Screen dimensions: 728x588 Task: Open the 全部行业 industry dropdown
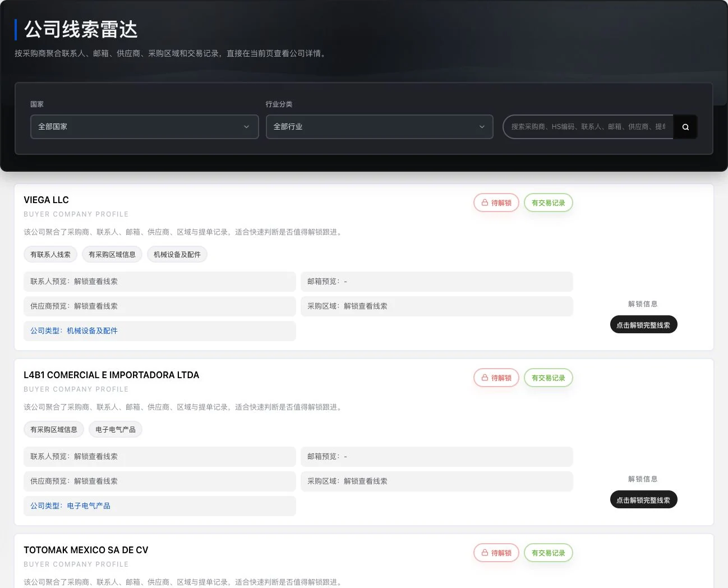380,127
